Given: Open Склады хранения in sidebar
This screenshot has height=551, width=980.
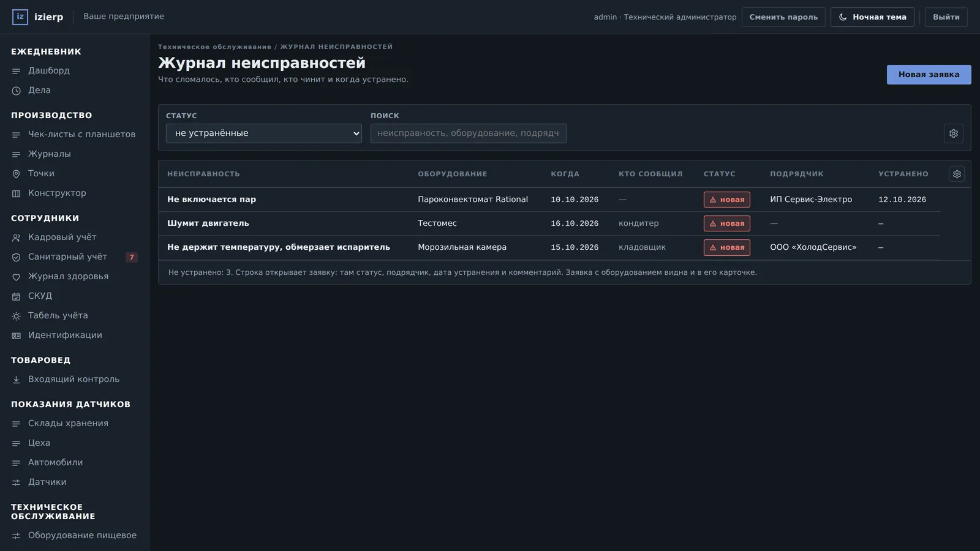Looking at the screenshot, I should point(68,424).
